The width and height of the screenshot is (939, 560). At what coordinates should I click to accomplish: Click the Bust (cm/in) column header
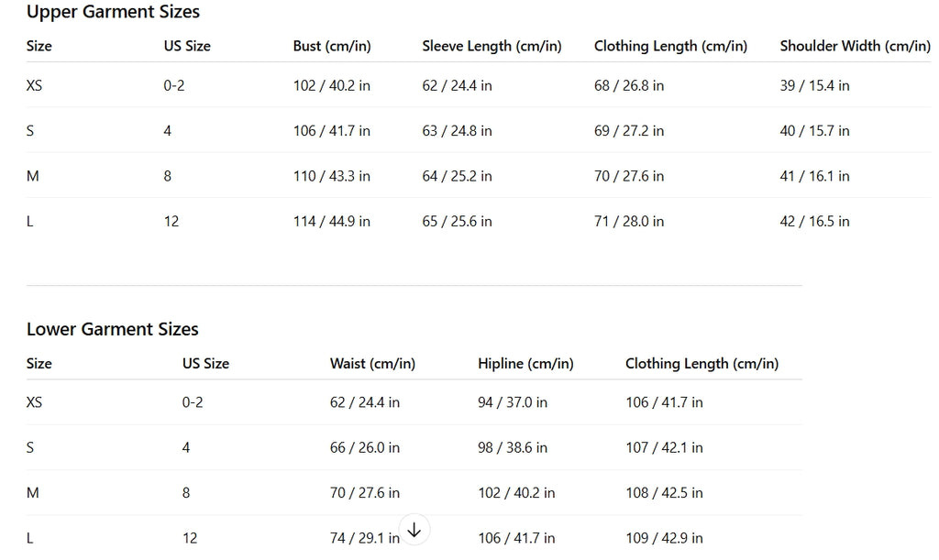(332, 46)
